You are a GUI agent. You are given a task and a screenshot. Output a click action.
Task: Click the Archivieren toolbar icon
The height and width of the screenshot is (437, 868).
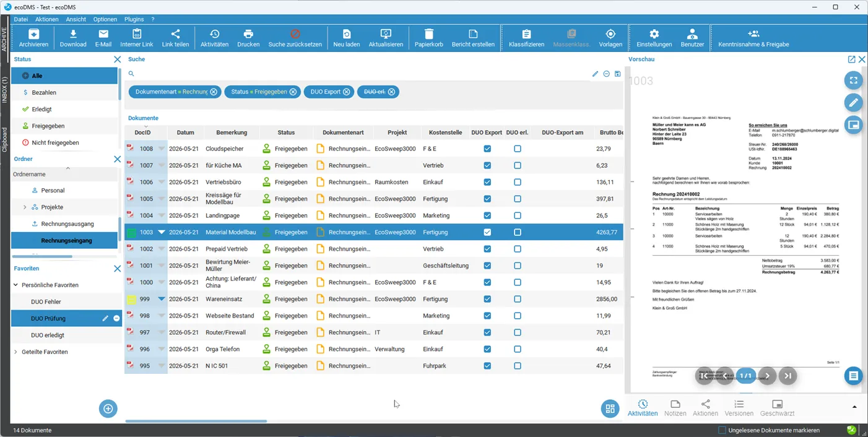tap(33, 38)
